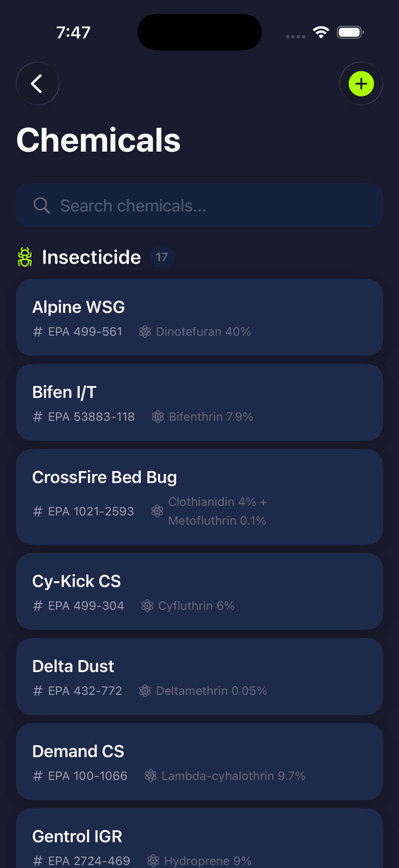Tap the green insecticide bug icon

click(x=25, y=257)
